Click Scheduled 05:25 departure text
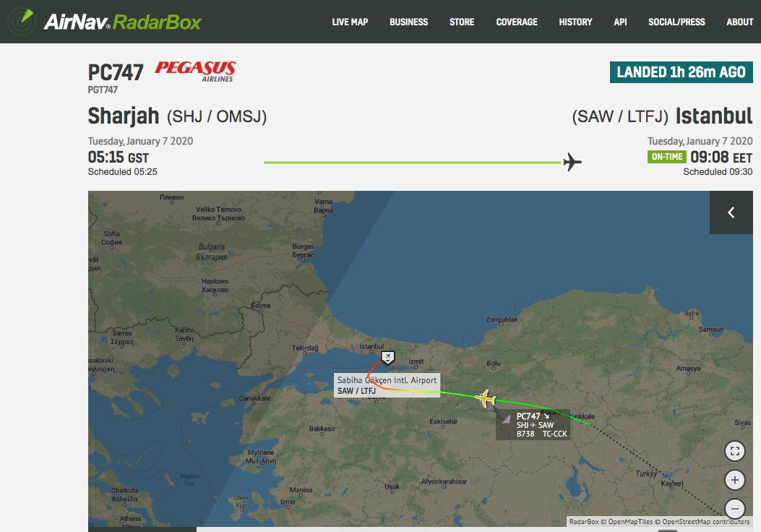The height and width of the screenshot is (532, 761). (x=122, y=172)
